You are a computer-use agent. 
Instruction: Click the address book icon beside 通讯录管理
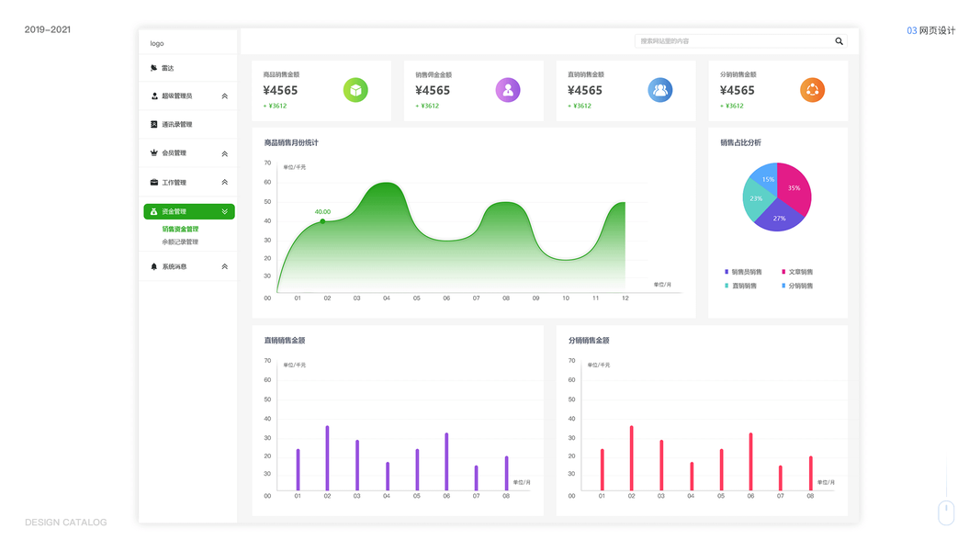(153, 124)
